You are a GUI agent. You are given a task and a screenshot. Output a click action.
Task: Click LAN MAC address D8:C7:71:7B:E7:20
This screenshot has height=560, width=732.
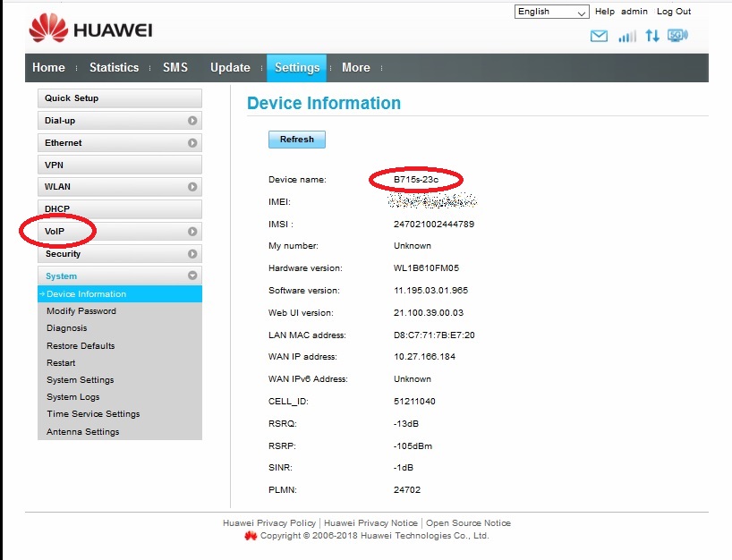(x=434, y=335)
